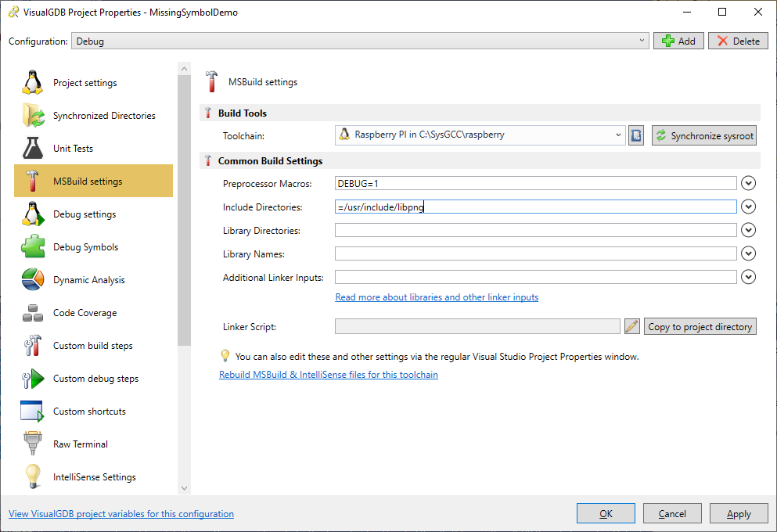The width and height of the screenshot is (777, 532).
Task: Click Copy to project directory button
Action: tap(700, 326)
